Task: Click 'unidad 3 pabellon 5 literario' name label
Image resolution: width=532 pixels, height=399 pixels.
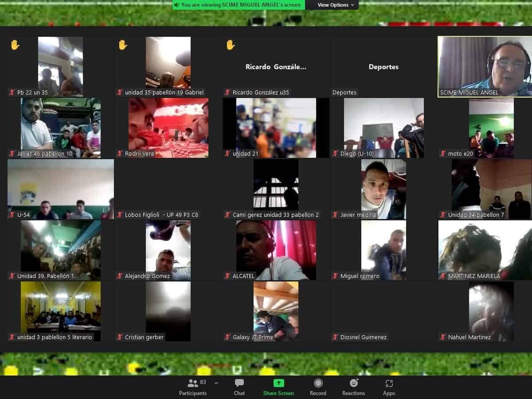Action: pyautogui.click(x=55, y=337)
